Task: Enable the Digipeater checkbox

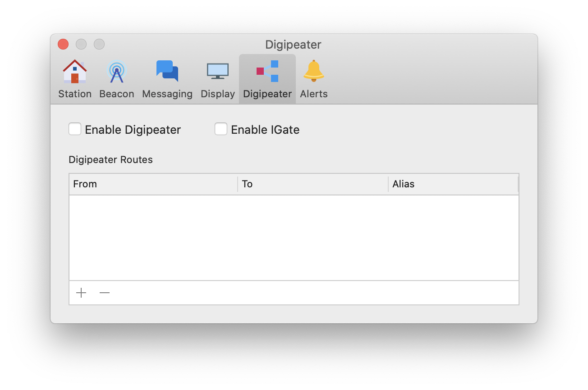Action: 75,129
